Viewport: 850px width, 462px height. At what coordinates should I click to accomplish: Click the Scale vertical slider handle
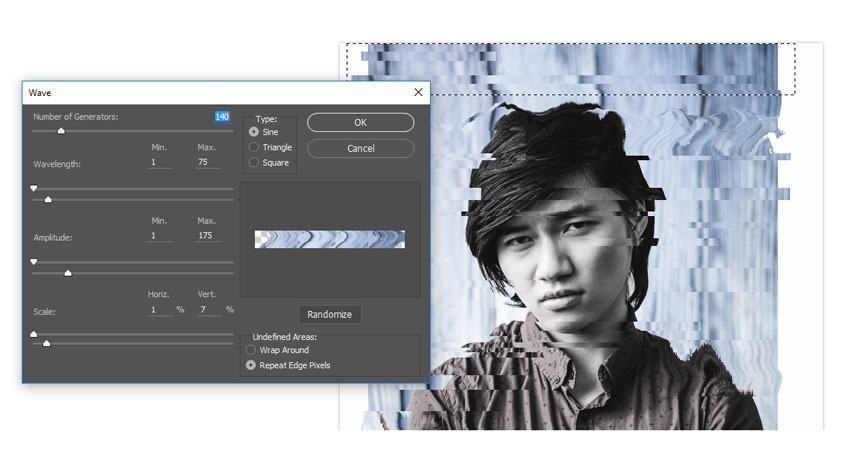pos(46,344)
